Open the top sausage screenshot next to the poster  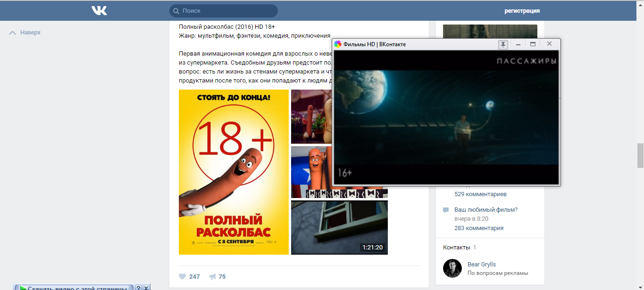(312, 116)
